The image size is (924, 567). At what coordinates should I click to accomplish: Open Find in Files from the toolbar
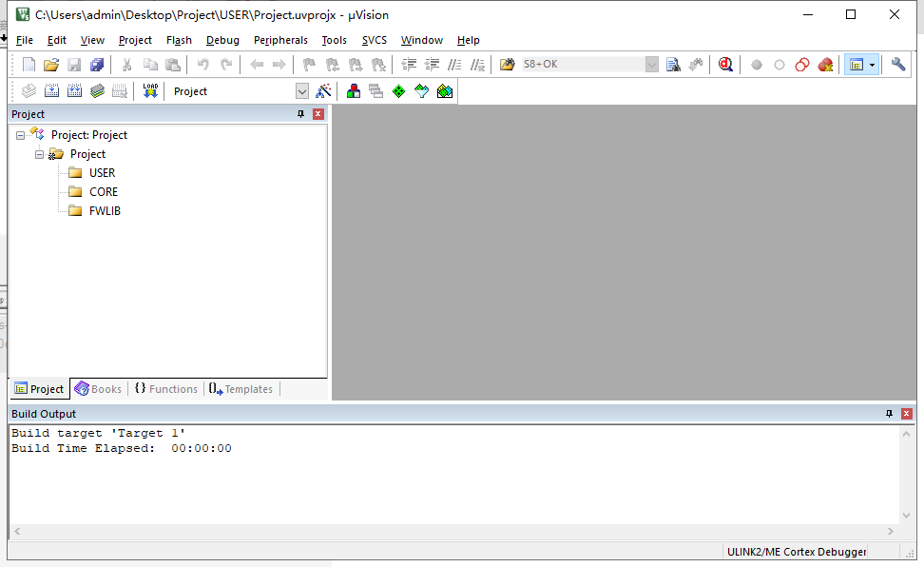click(x=507, y=65)
